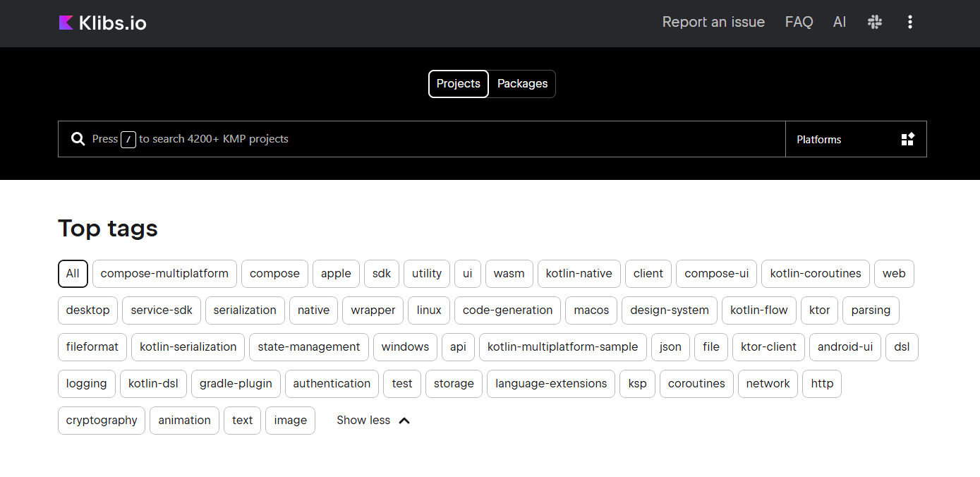Filter by sdk tag
The image size is (980, 477).
click(x=382, y=274)
